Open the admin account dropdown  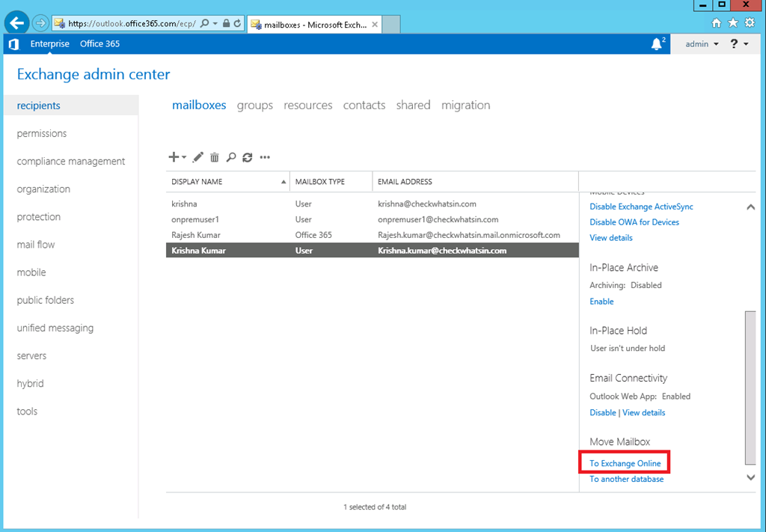point(702,44)
